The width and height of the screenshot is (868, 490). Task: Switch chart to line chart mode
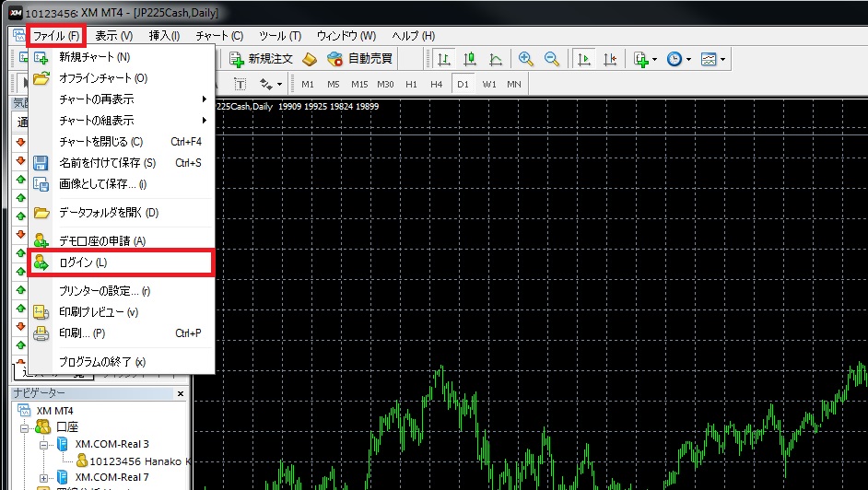[x=496, y=59]
